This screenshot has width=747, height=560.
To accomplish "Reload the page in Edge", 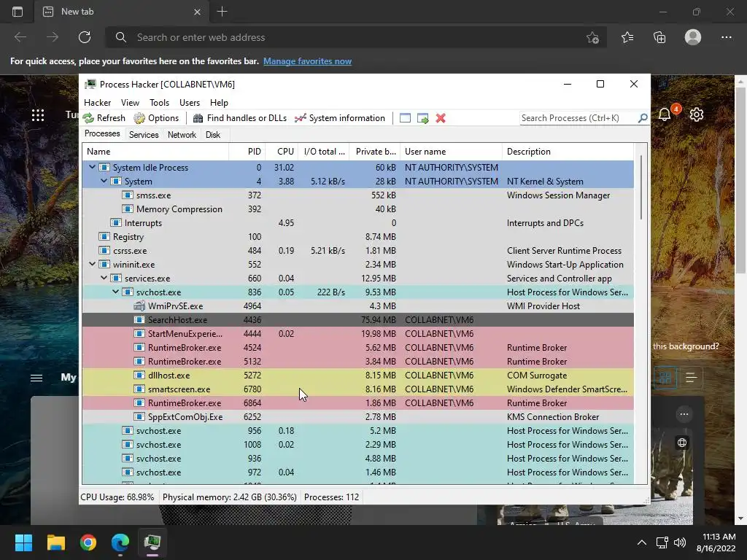I will click(85, 37).
